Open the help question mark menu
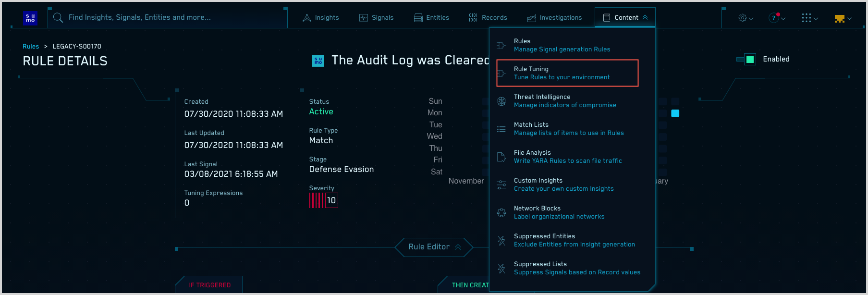868x295 pixels. (776, 18)
